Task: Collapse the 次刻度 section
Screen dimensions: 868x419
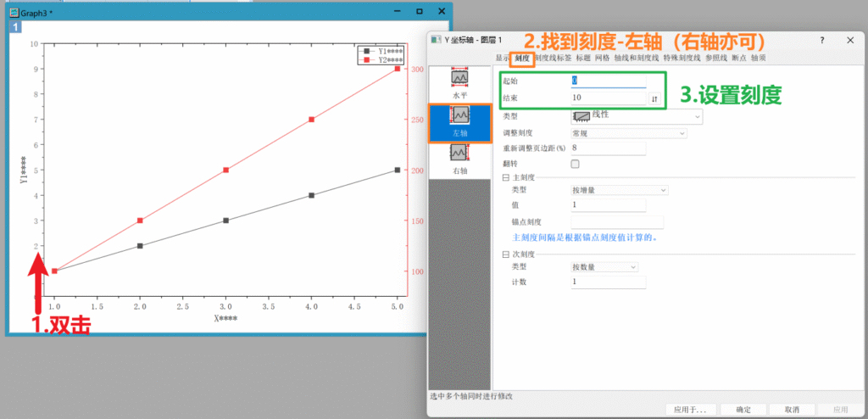Action: click(x=506, y=254)
